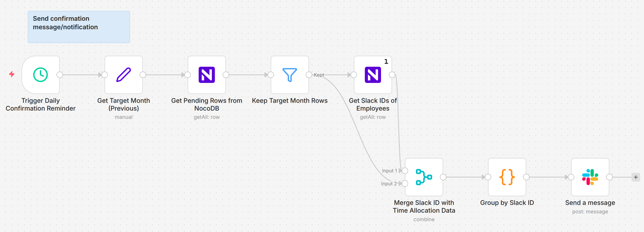
Task: Select the pencil icon on Get Target Month
Action: point(124,75)
